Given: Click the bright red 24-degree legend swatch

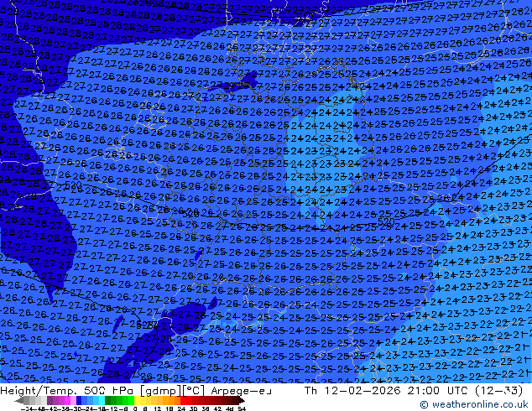Looking at the screenshot, I should [183, 400].
